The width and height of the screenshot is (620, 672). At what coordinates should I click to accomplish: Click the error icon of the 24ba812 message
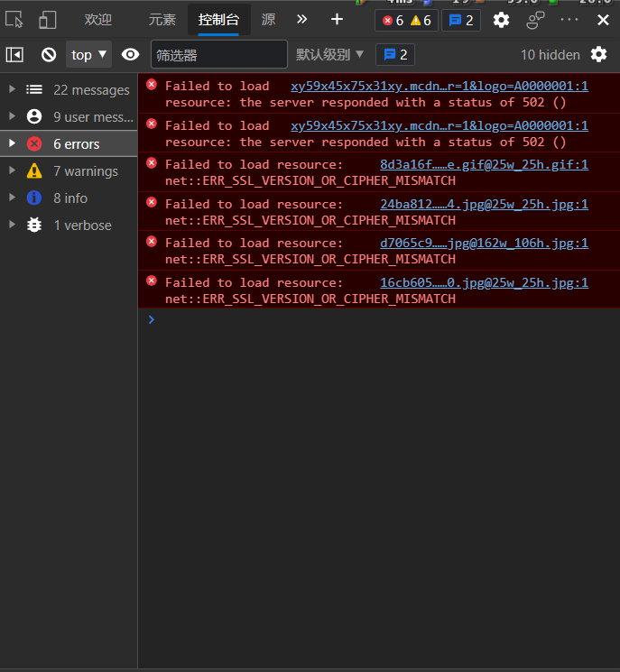click(x=152, y=202)
